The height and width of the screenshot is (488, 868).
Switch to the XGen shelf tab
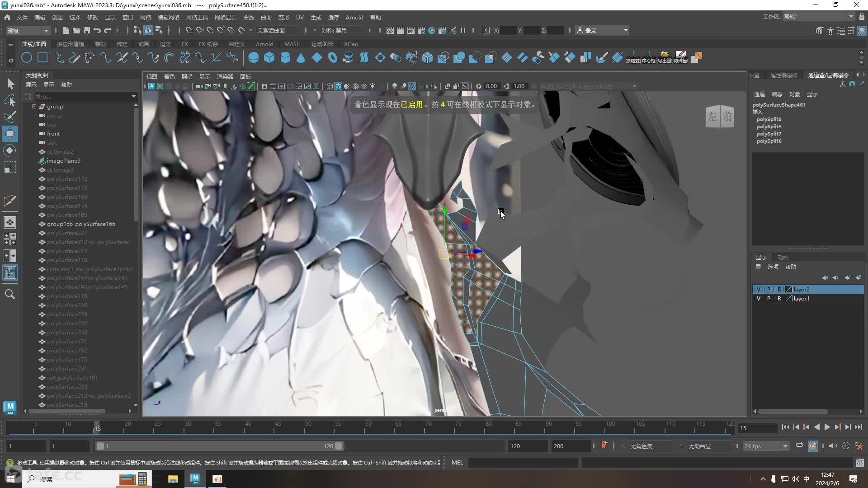351,44
